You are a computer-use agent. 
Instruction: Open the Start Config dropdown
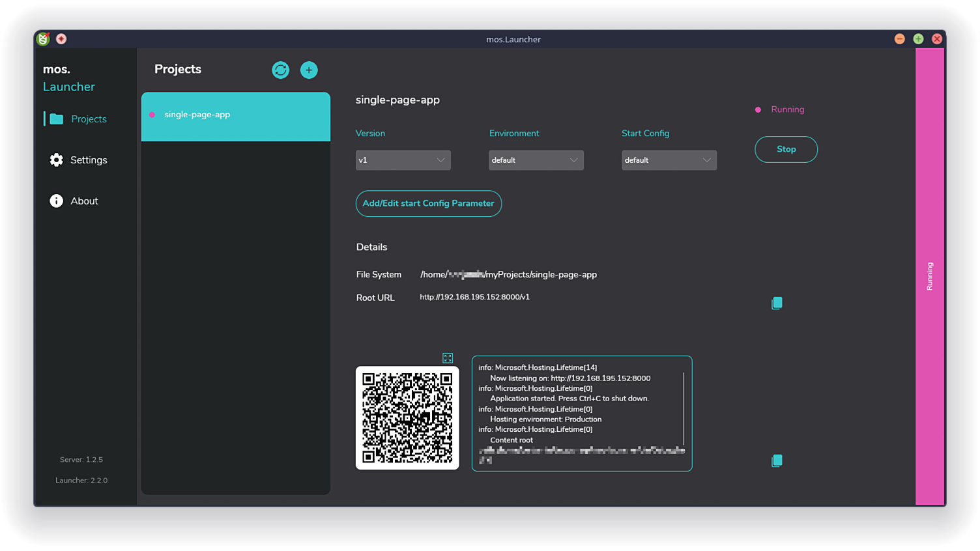click(669, 160)
